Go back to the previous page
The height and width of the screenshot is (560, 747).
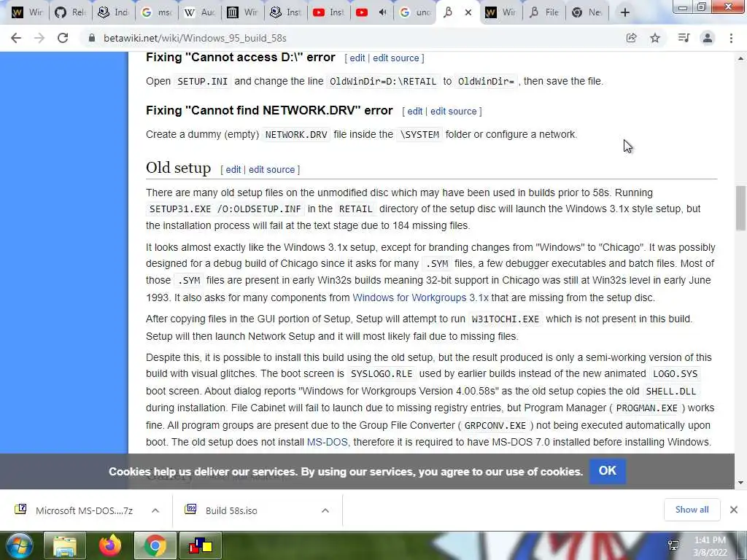[x=16, y=38]
